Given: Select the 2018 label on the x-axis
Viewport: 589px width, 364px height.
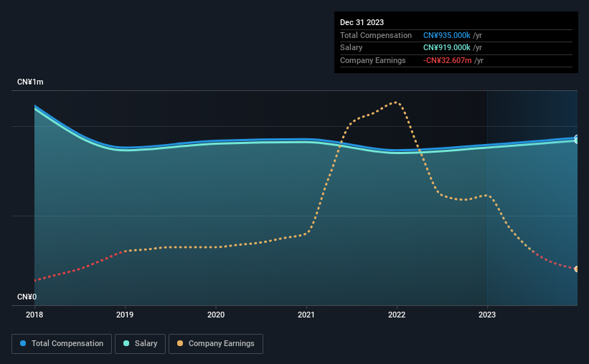Looking at the screenshot, I should coord(34,315).
